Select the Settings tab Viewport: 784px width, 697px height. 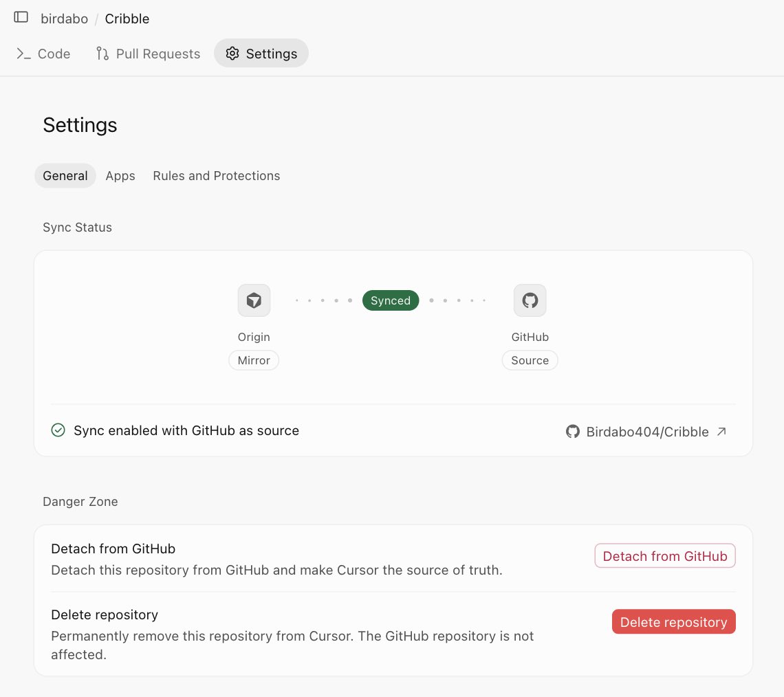click(x=261, y=54)
